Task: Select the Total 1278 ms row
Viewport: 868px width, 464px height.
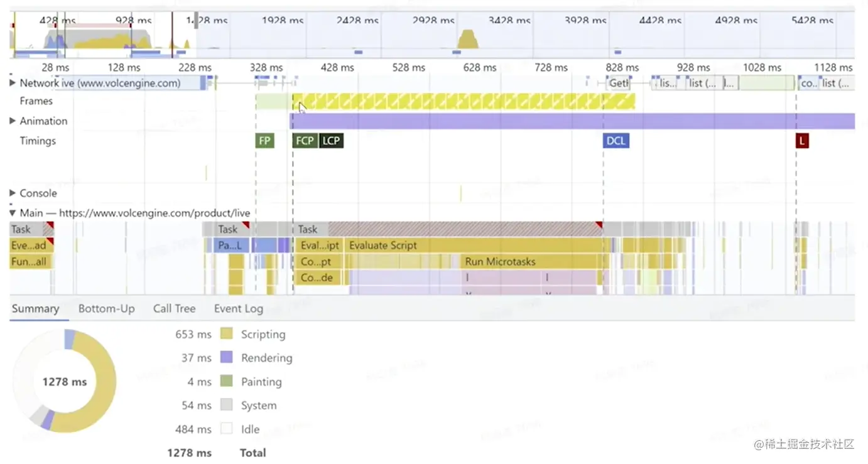Action: [217, 453]
